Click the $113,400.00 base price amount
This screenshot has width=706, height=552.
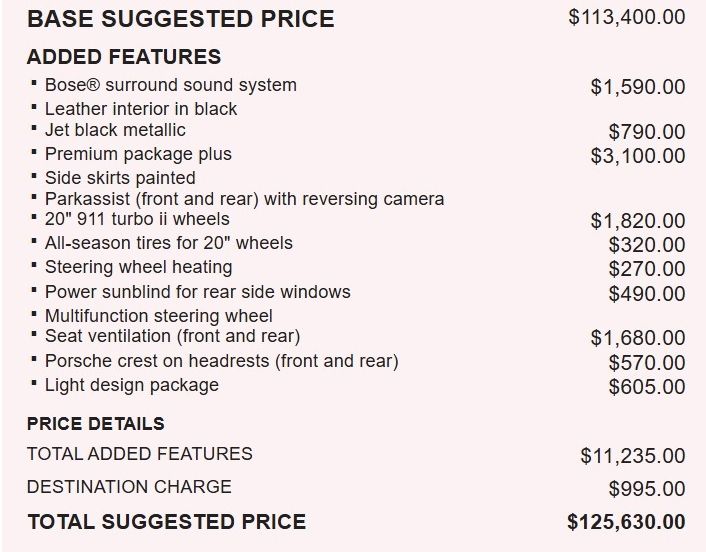(x=626, y=17)
